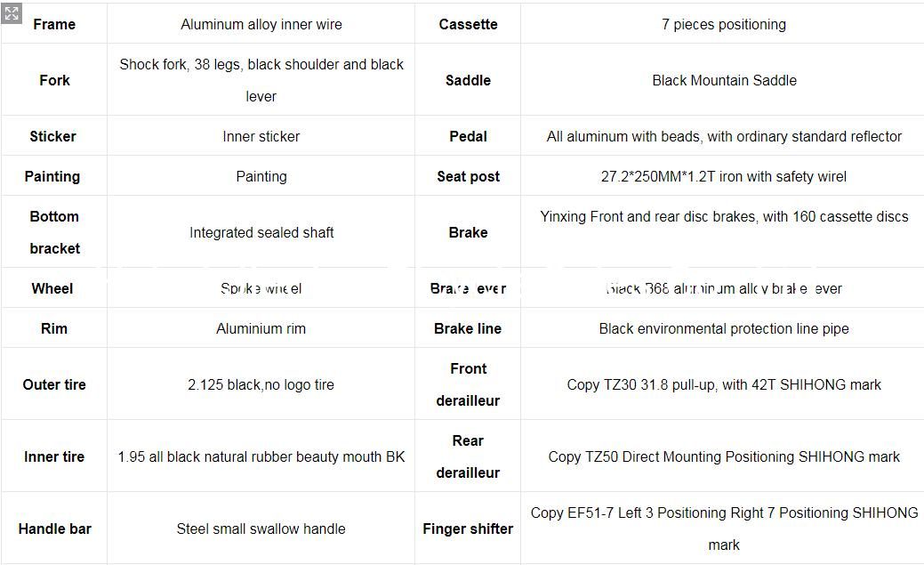Screen dimensions: 924x565
Task: Select the Finger shifter label
Action: click(468, 529)
